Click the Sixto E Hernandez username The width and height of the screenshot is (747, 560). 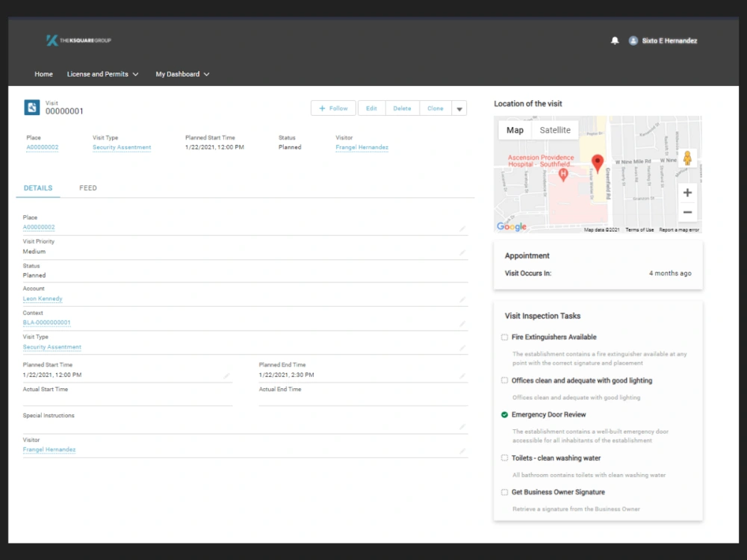pos(669,41)
